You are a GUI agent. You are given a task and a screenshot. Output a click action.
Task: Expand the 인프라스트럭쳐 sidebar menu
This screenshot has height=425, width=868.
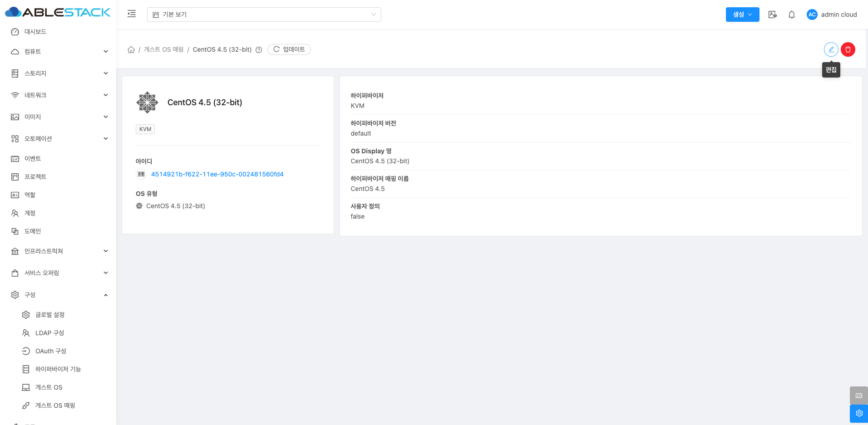click(58, 251)
